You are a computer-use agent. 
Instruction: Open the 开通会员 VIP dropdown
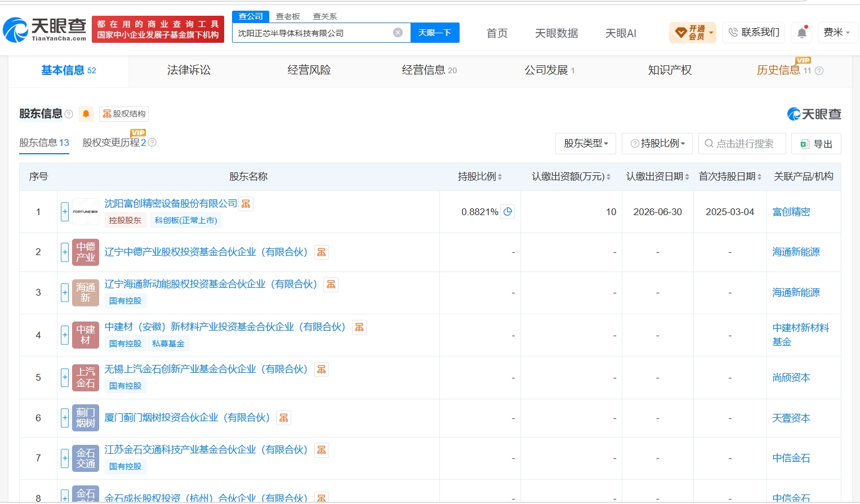pyautogui.click(x=693, y=33)
